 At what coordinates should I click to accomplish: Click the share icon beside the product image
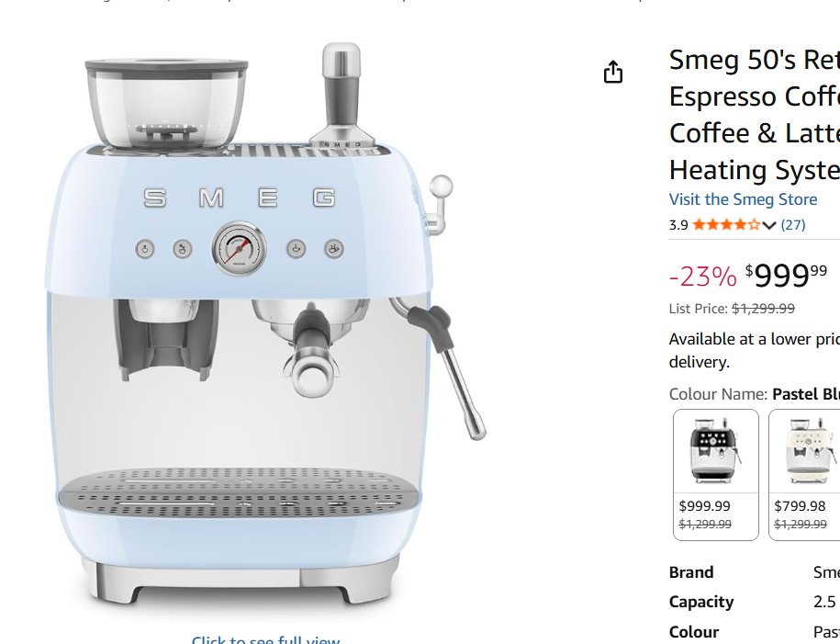(613, 72)
